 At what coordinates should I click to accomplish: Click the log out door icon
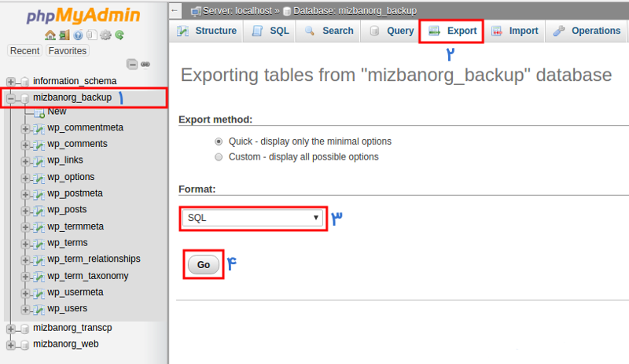(x=64, y=35)
